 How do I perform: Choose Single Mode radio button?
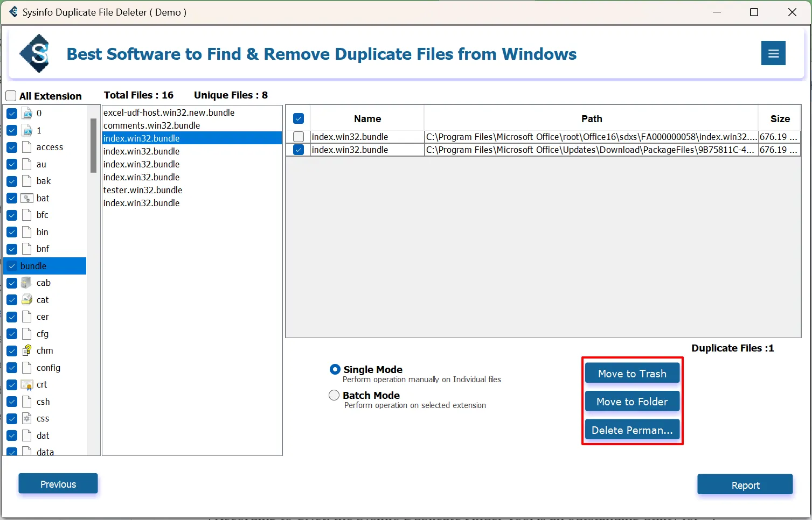click(335, 369)
